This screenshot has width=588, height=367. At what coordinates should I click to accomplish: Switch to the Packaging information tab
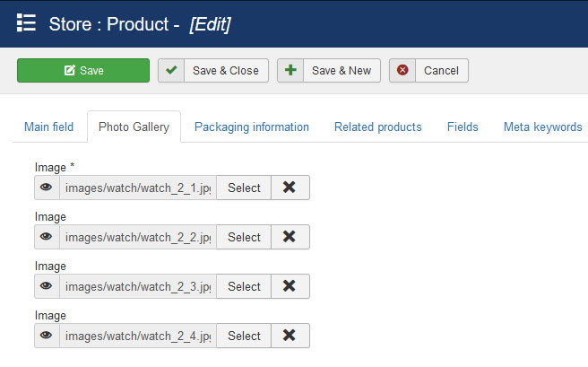pos(252,127)
